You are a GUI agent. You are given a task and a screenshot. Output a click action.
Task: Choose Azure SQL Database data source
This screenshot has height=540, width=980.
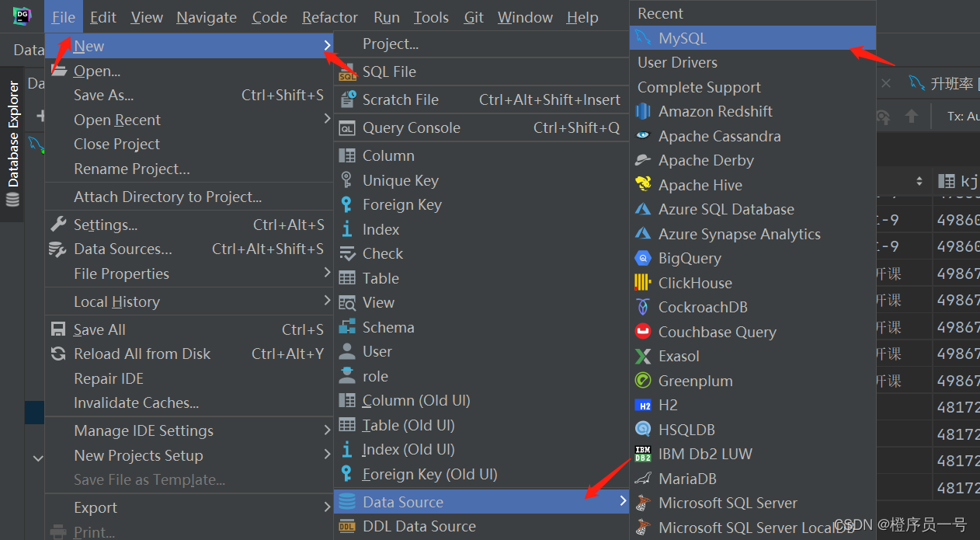click(752, 209)
